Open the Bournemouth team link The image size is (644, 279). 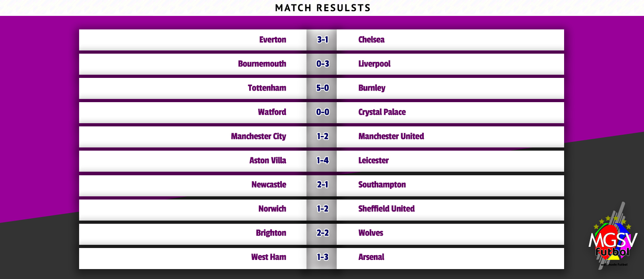point(262,64)
